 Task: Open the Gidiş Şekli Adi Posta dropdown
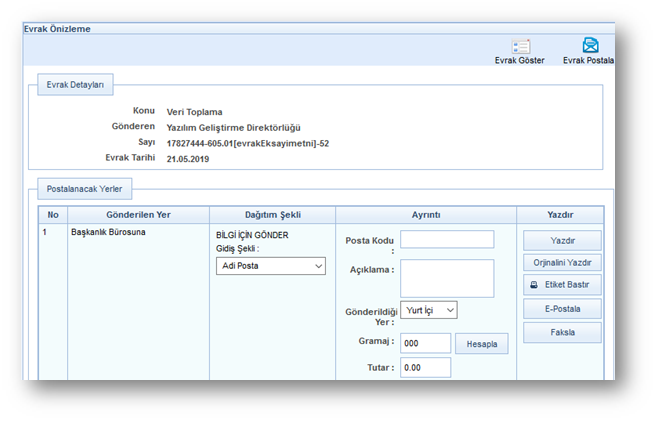click(271, 266)
